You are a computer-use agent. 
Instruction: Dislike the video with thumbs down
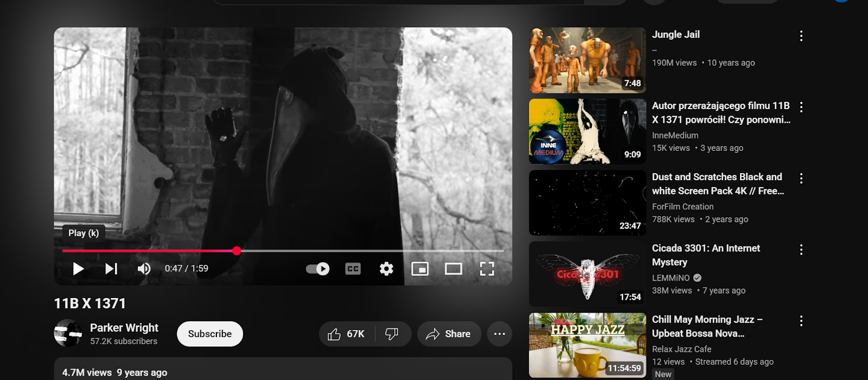point(392,334)
